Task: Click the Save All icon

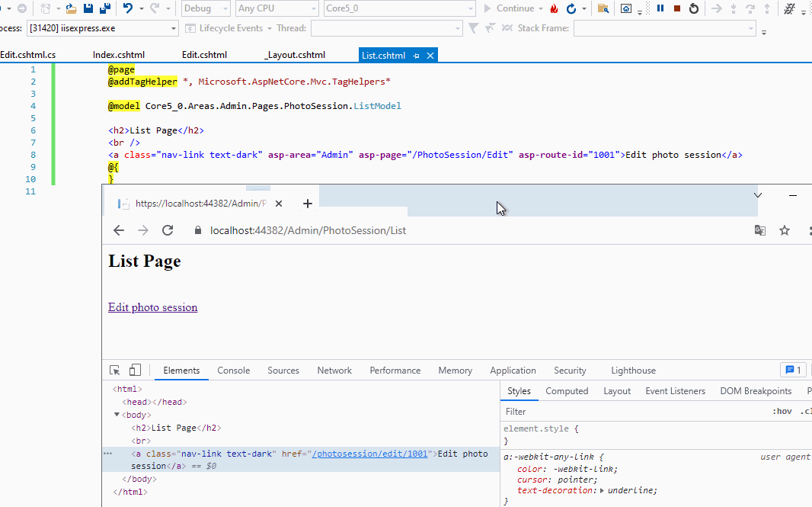Action: 105,8
